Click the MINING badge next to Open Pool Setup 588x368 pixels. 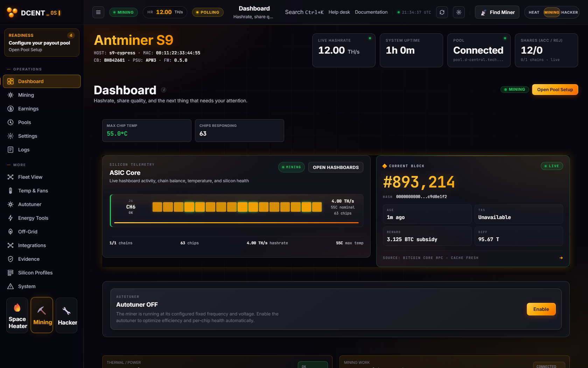click(x=514, y=89)
